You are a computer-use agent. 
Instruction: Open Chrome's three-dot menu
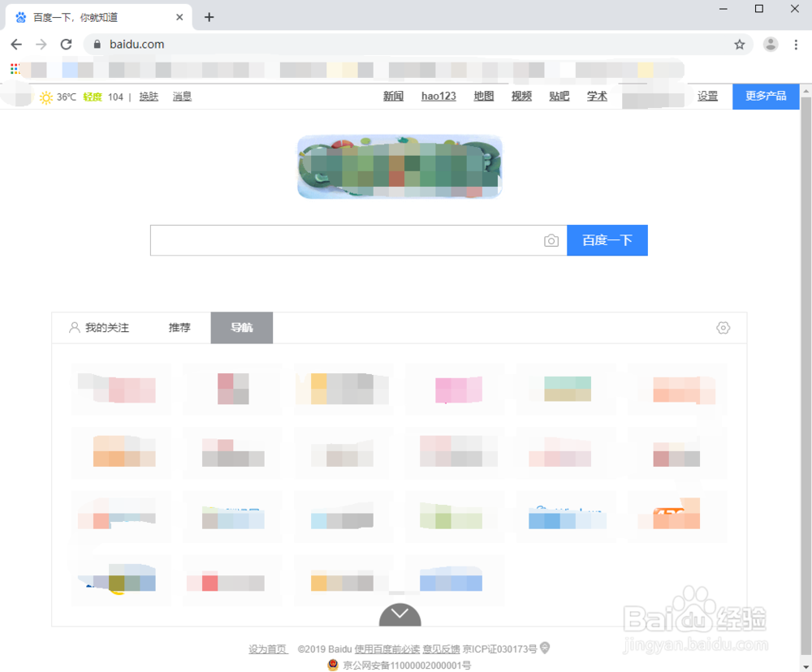pyautogui.click(x=796, y=45)
